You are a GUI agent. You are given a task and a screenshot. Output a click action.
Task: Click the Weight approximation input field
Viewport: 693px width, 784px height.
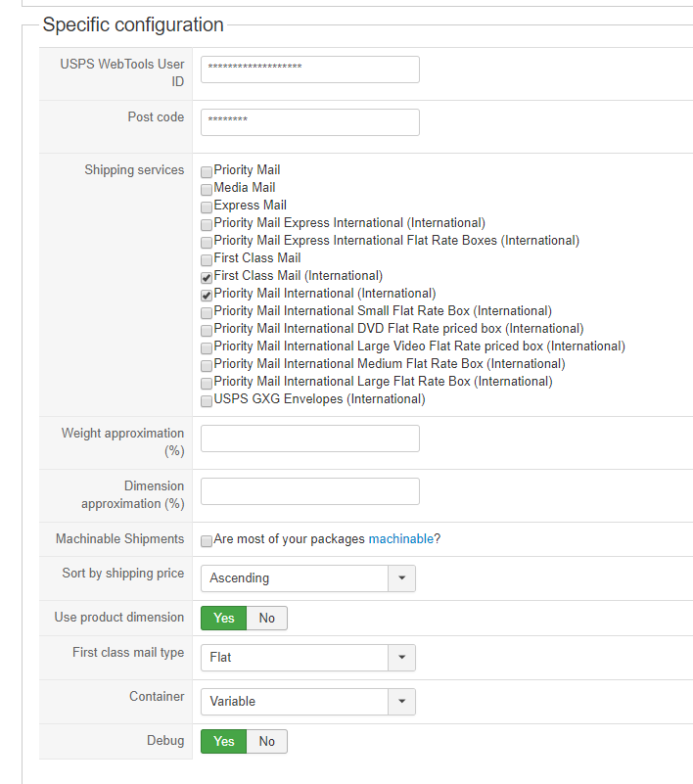(x=309, y=438)
